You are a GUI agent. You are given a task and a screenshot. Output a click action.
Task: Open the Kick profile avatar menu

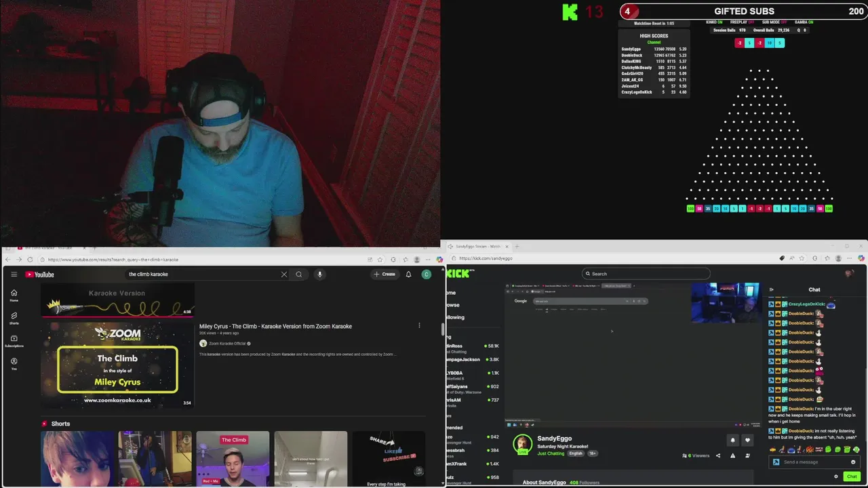coord(849,274)
